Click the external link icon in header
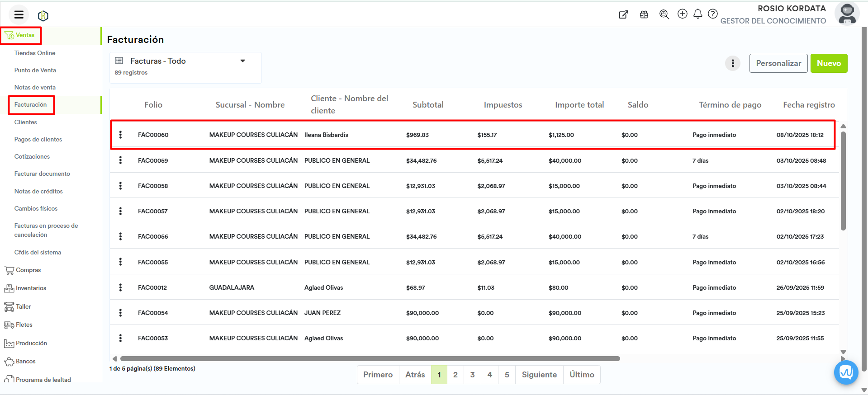 [x=623, y=14]
